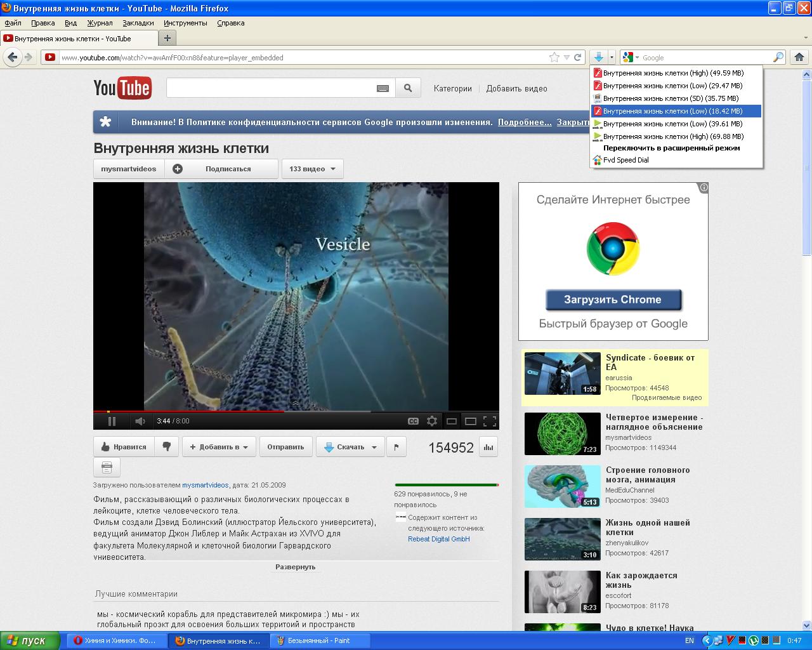Open the Закладки menu

138,23
